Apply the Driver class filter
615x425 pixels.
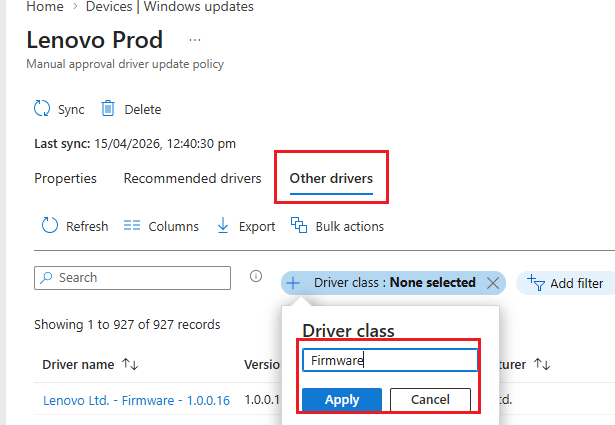point(342,400)
